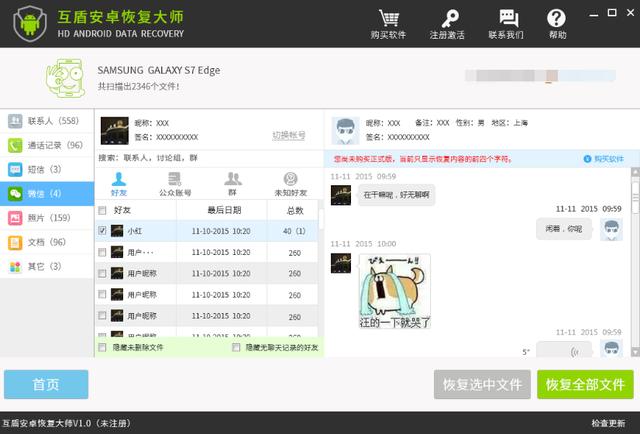Select 联系人 (558) in sidebar

[x=47, y=121]
